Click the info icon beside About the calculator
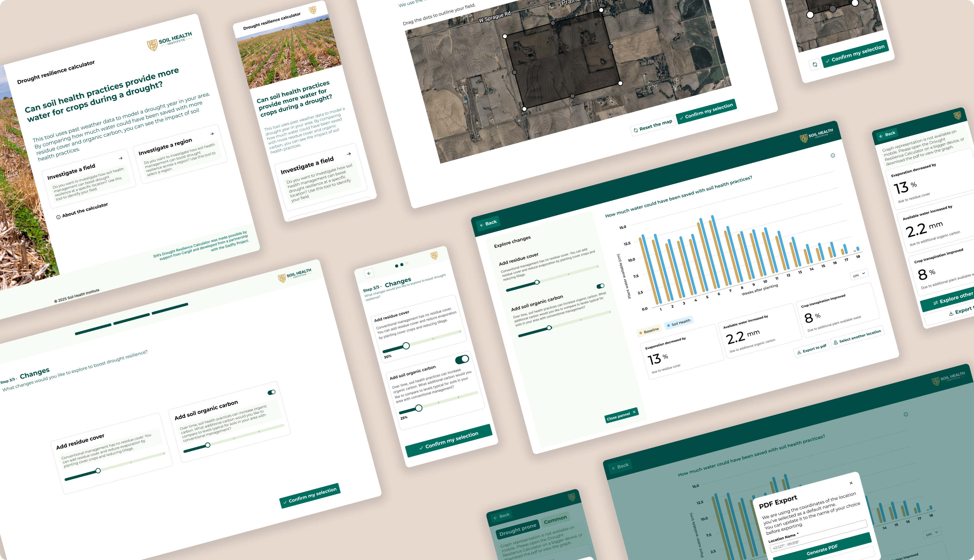Screen dimensions: 974x560 click(x=59, y=217)
